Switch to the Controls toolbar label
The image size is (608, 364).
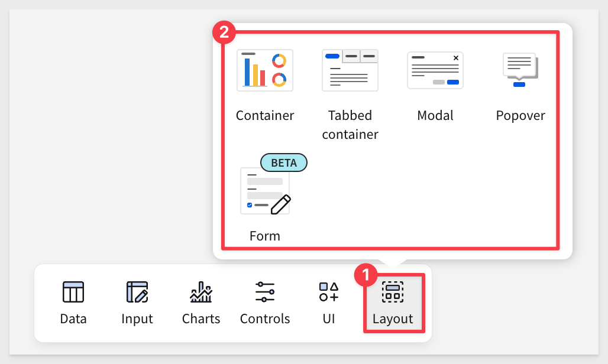tap(265, 318)
